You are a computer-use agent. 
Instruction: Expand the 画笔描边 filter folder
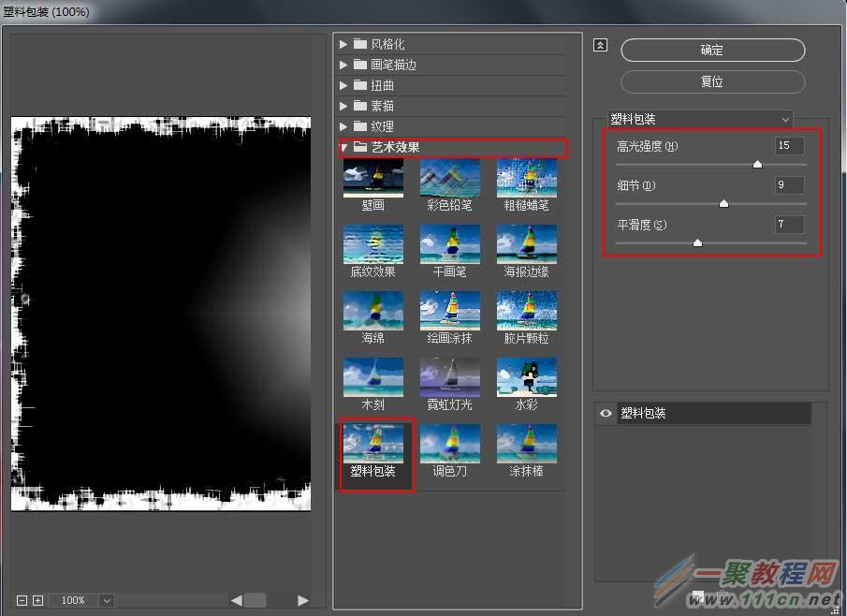pyautogui.click(x=343, y=65)
